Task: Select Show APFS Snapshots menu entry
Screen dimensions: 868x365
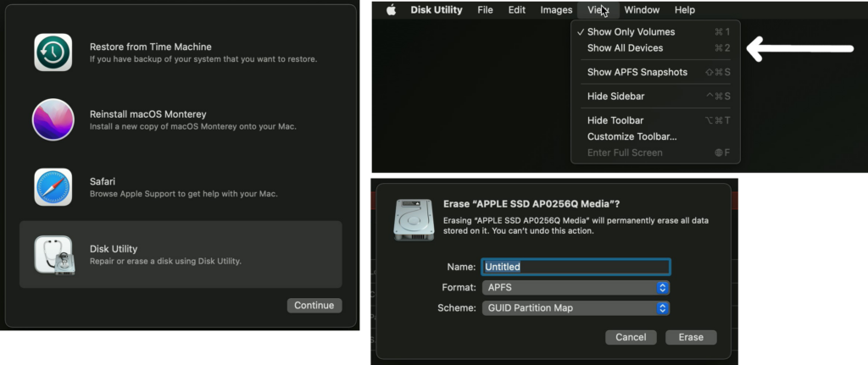Action: [637, 73]
